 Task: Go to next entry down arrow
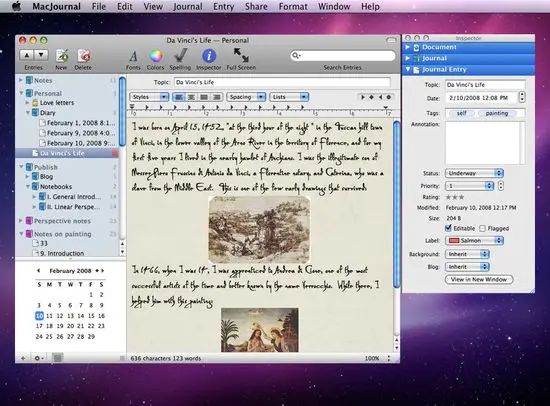tap(41, 55)
